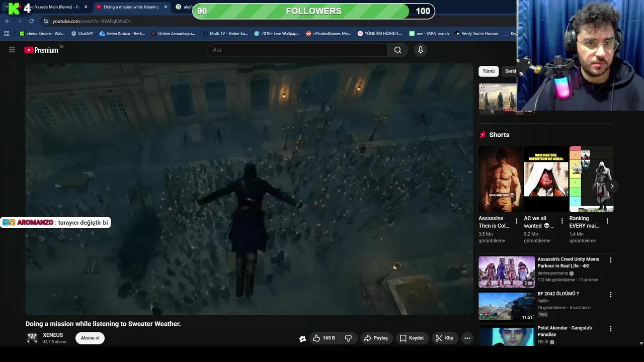This screenshot has height=362, width=644.
Task: Open 'r/PiratedGames Me...' bookmark
Action: 328,34
